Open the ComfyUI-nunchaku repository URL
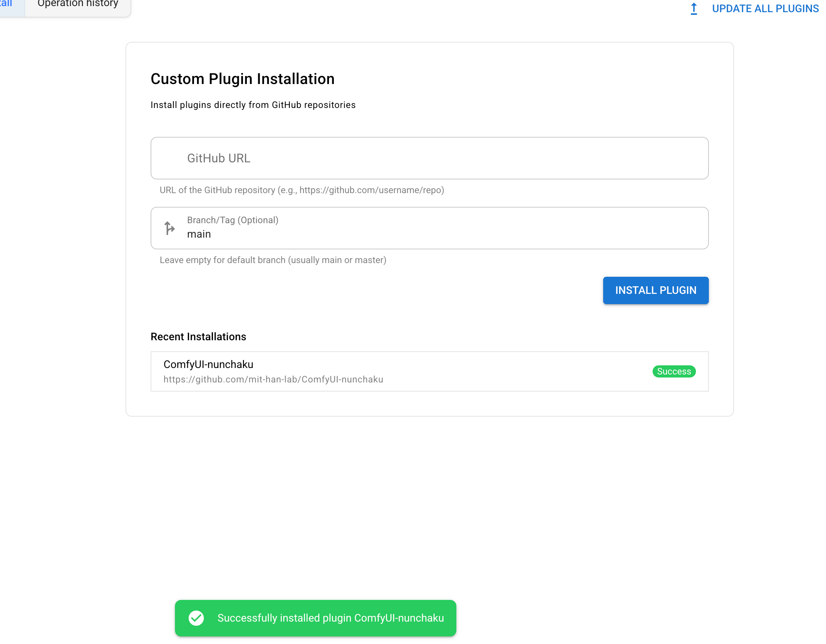The height and width of the screenshot is (644, 826). [x=273, y=379]
